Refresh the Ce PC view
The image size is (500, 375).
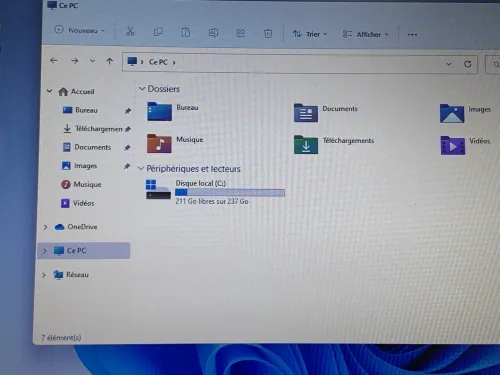[x=468, y=64]
